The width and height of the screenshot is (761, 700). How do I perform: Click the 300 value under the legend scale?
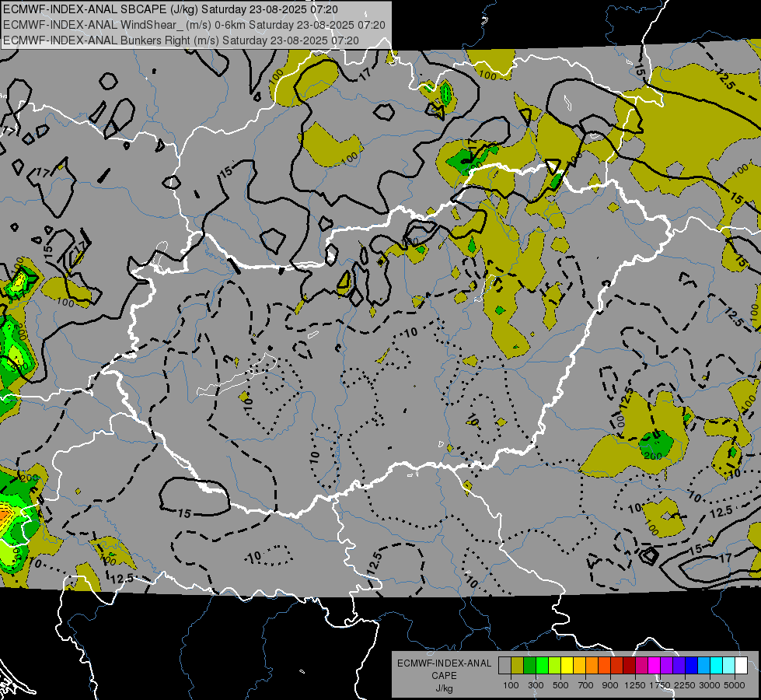(536, 685)
